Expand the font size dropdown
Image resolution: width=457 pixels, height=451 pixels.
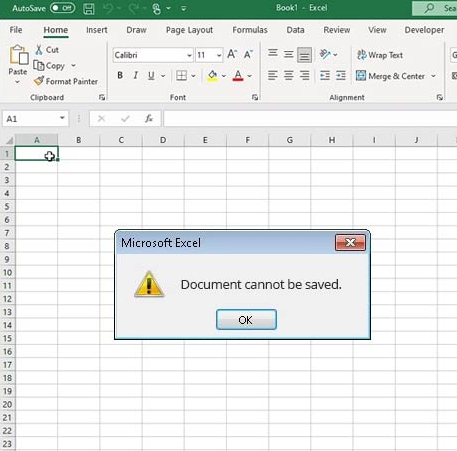(x=219, y=55)
